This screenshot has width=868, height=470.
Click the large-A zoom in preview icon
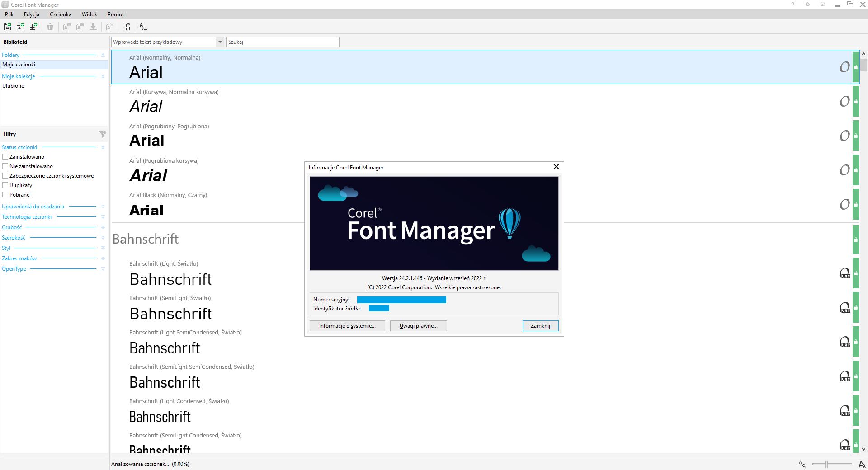[x=862, y=464]
